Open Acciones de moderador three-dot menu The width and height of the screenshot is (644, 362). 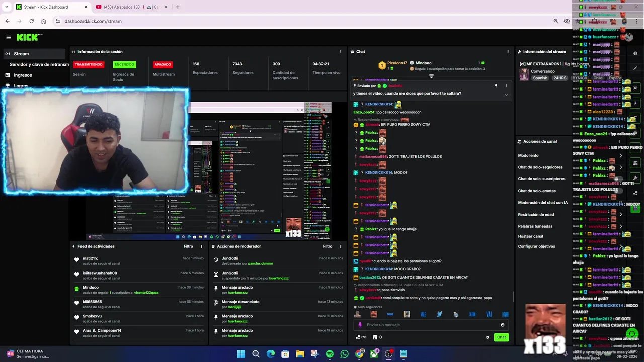click(341, 246)
